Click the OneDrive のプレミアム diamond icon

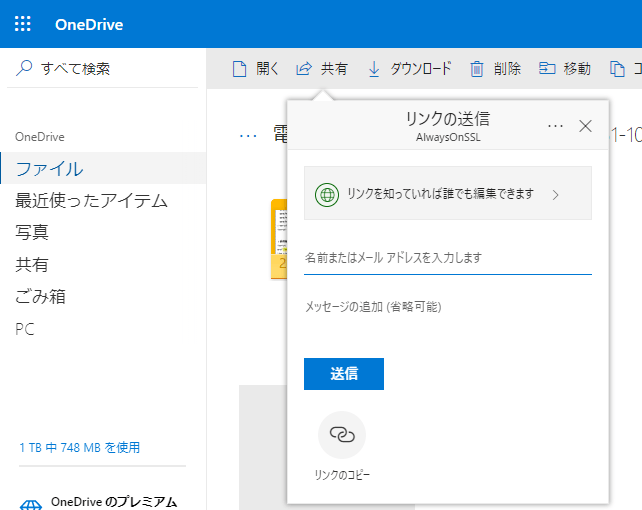pyautogui.click(x=31, y=504)
